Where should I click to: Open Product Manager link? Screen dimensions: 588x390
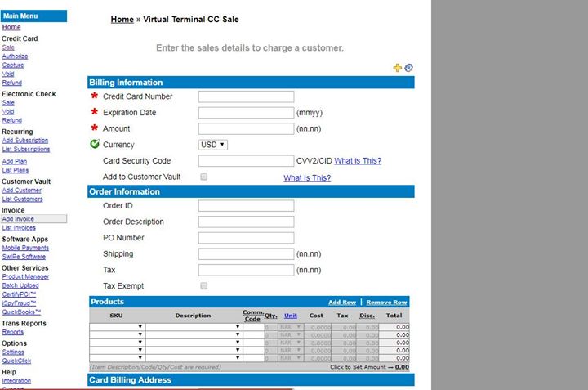[x=25, y=276]
